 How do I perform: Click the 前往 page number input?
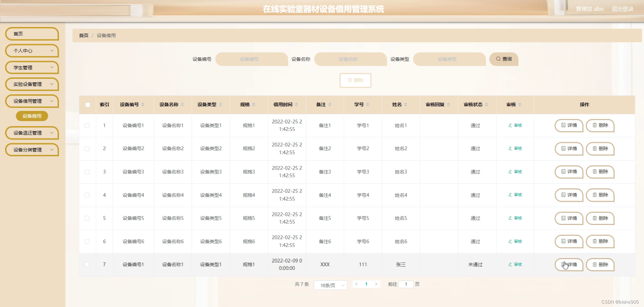click(406, 284)
